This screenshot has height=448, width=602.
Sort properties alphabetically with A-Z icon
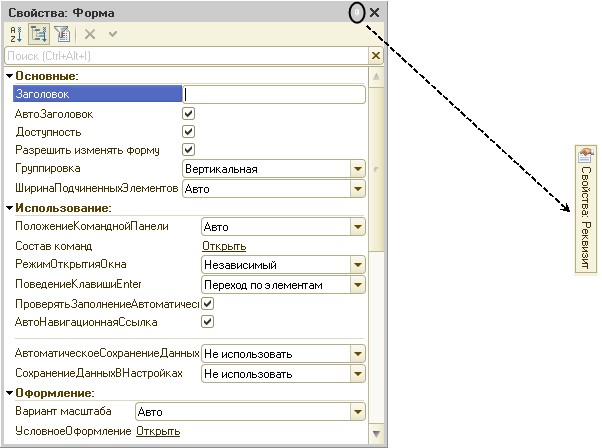pyautogui.click(x=15, y=33)
